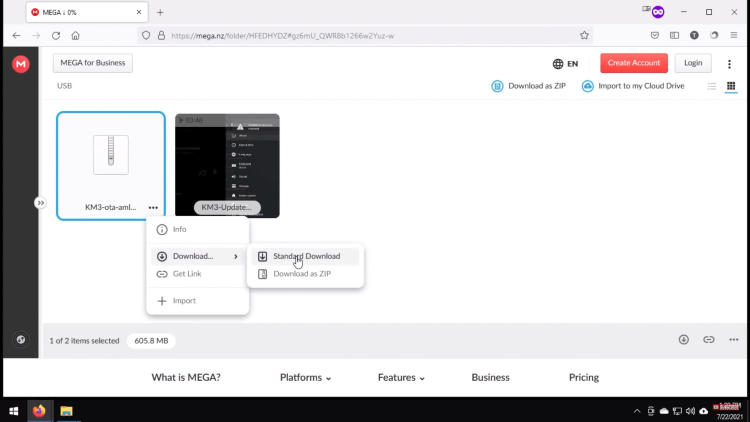Click the Login button
The image size is (750, 422).
tap(693, 63)
